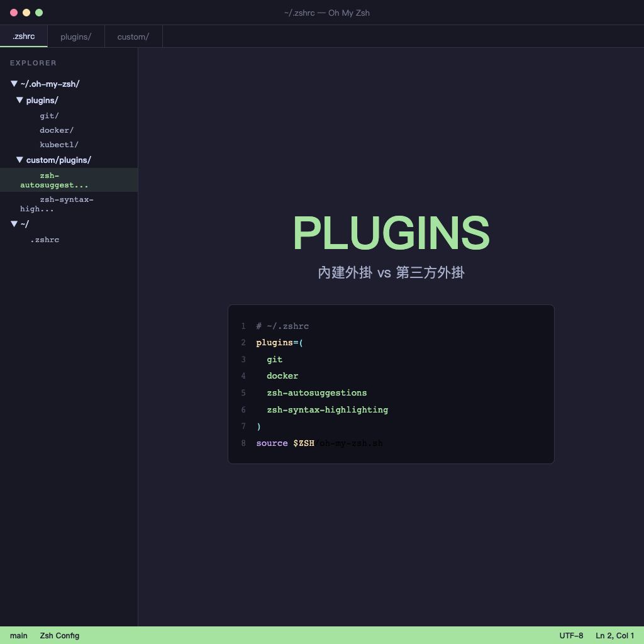This screenshot has width=644, height=644.
Task: Click Zsh Config language indicator
Action: [x=60, y=635]
